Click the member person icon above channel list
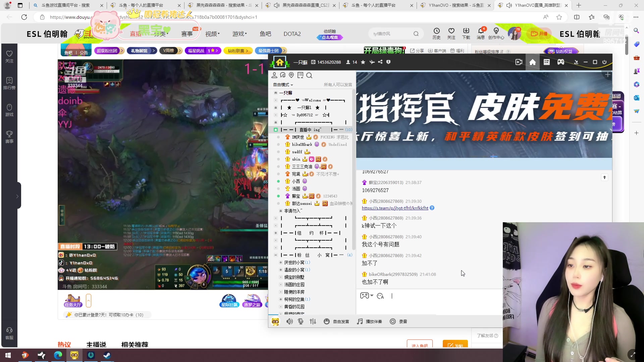644x362 pixels. (274, 75)
